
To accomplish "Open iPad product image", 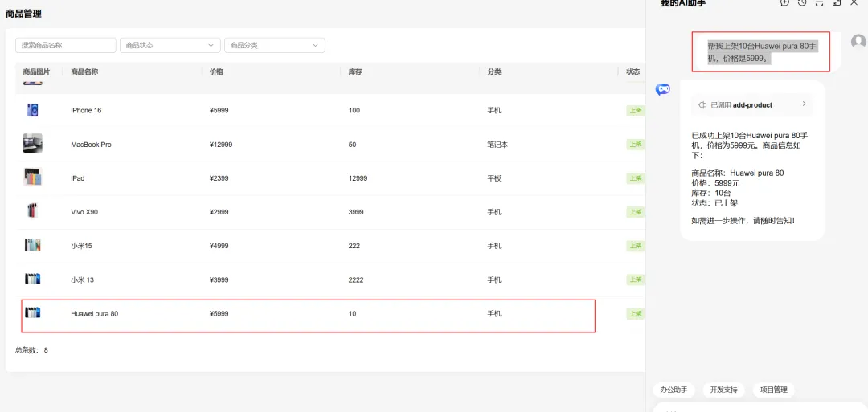I will [x=33, y=177].
